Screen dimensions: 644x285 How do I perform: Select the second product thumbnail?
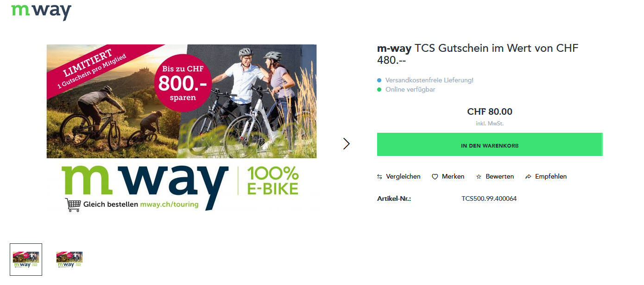click(x=69, y=260)
